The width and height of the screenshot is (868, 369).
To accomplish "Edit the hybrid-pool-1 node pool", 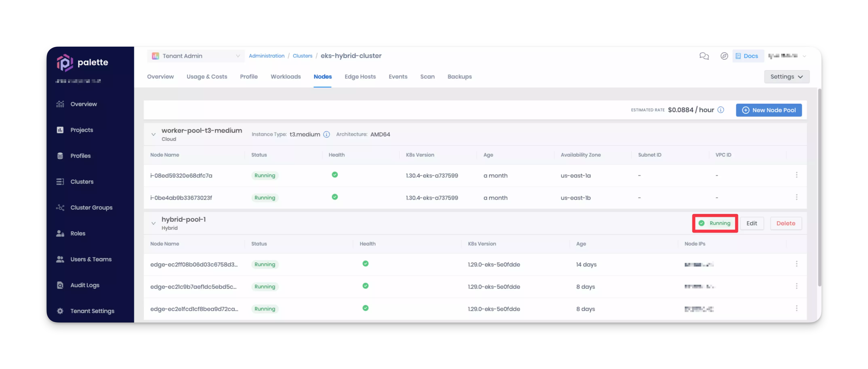I will pyautogui.click(x=752, y=223).
